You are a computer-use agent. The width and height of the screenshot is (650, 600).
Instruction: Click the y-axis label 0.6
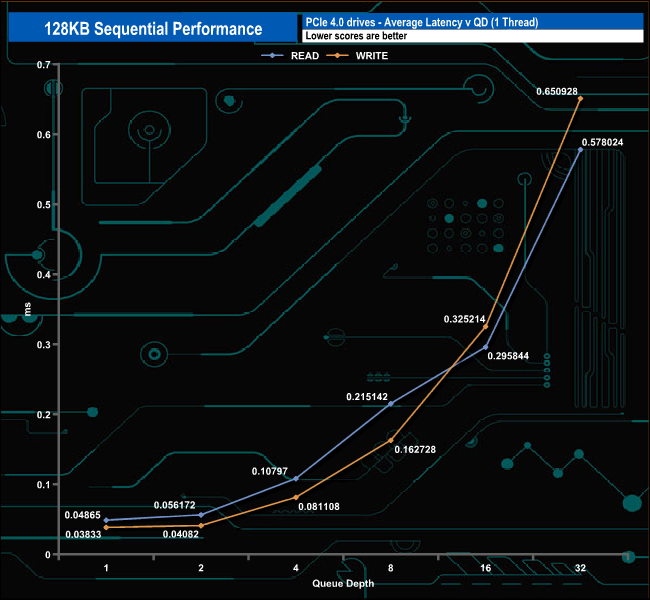coord(44,135)
